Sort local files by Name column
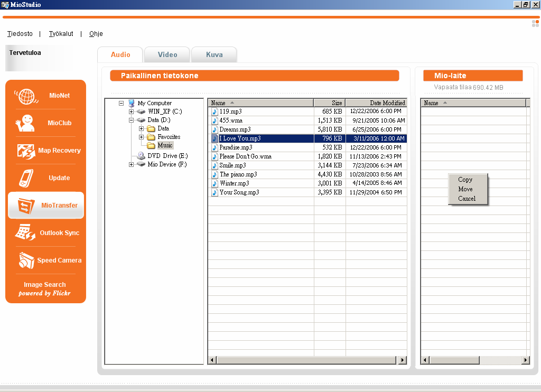541x392 pixels. click(261, 103)
